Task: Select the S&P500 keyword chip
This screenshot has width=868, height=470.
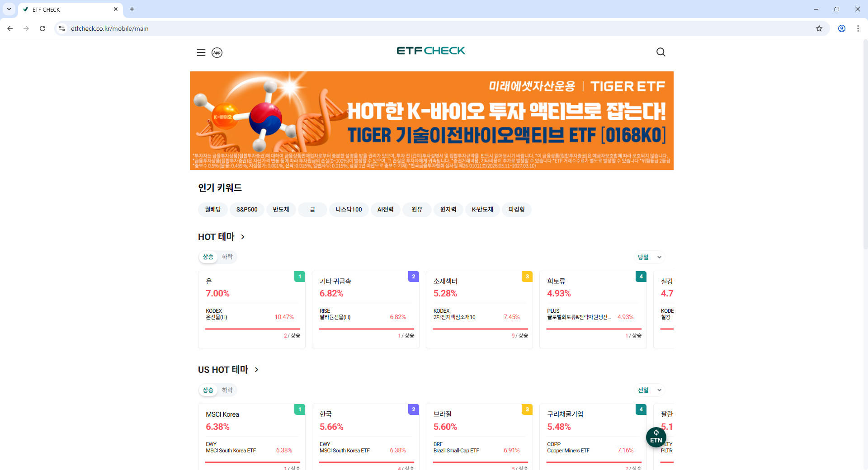Action: pyautogui.click(x=247, y=209)
